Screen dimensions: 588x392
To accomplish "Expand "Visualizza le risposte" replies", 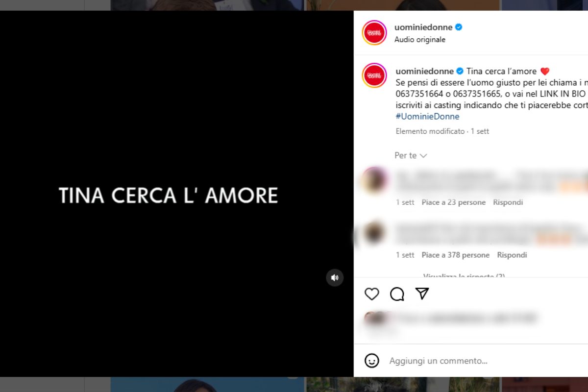I will [464, 276].
